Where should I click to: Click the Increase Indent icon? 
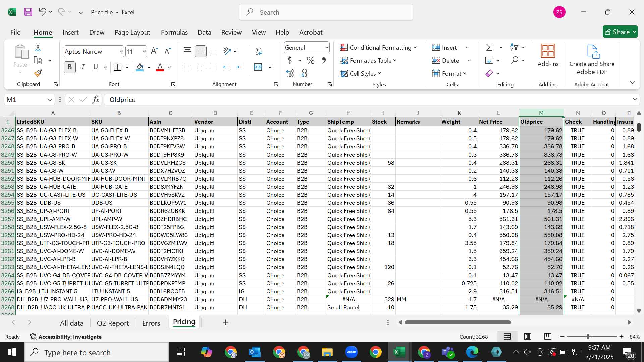pos(240,67)
